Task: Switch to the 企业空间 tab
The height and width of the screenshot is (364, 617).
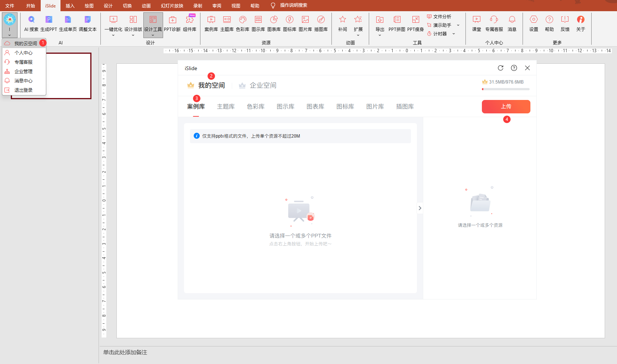Action: [x=263, y=85]
